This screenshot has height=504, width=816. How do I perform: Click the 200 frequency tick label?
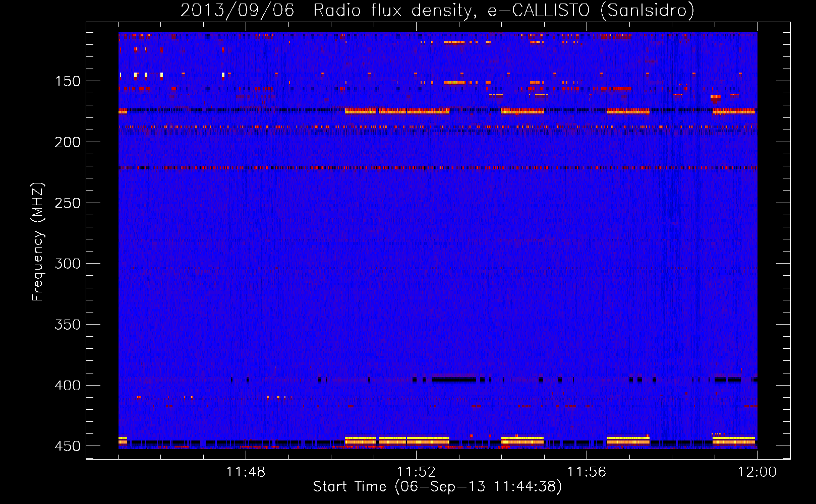pos(68,142)
